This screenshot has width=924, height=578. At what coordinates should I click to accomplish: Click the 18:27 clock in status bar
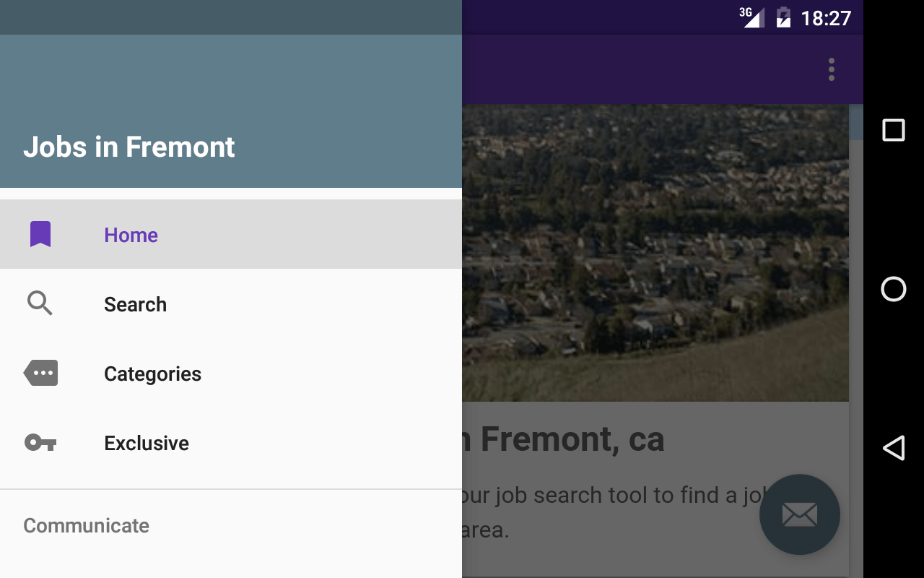click(x=826, y=18)
